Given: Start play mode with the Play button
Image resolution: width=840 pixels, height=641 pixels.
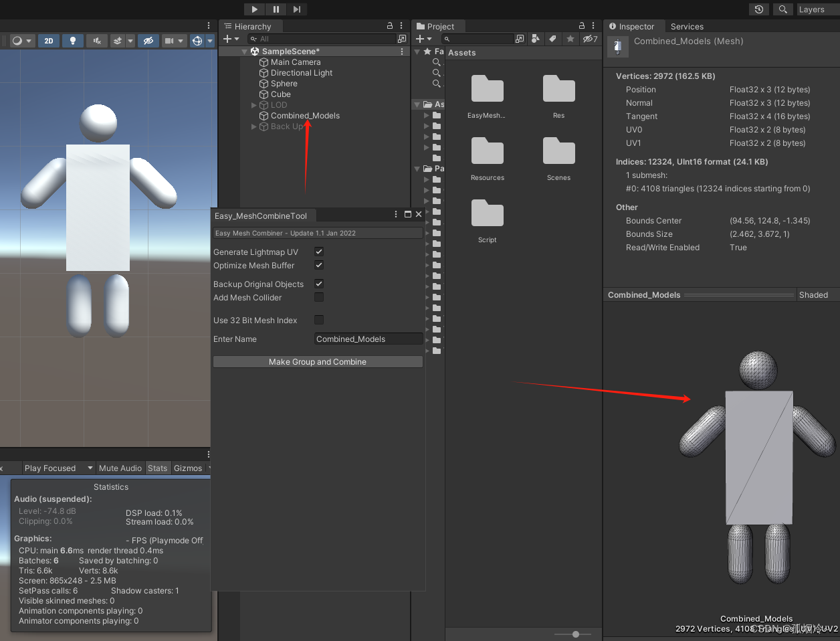Looking at the screenshot, I should coord(254,9).
